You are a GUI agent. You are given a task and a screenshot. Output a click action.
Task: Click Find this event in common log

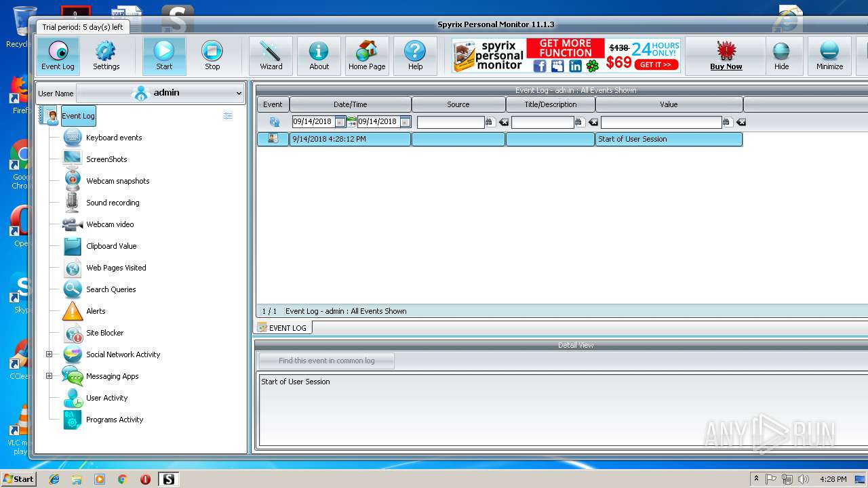[326, 361]
